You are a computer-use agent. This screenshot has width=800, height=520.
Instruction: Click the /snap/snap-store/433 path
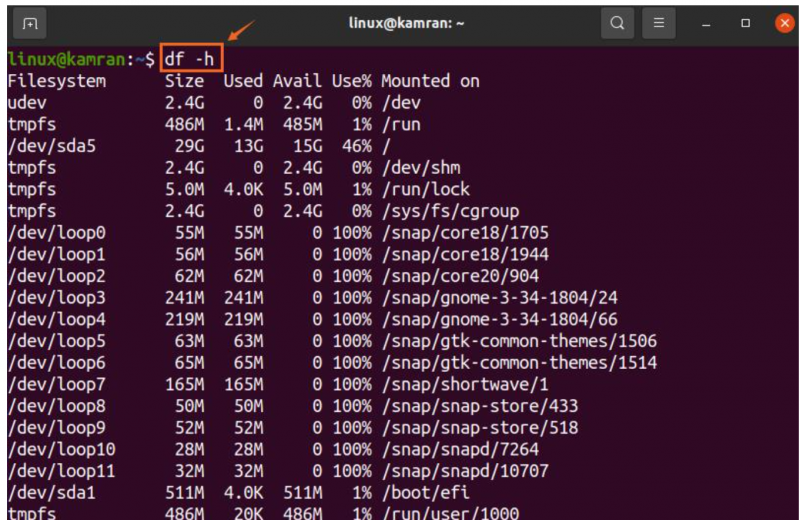[480, 407]
